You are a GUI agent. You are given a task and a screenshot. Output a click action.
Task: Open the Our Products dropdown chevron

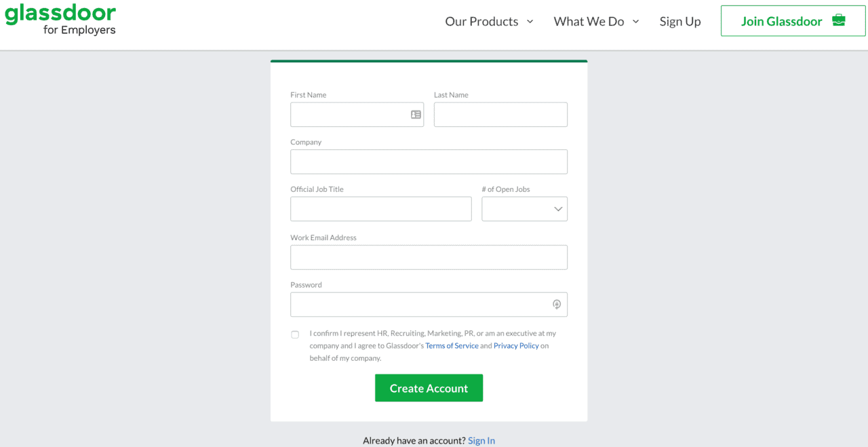[x=530, y=21]
